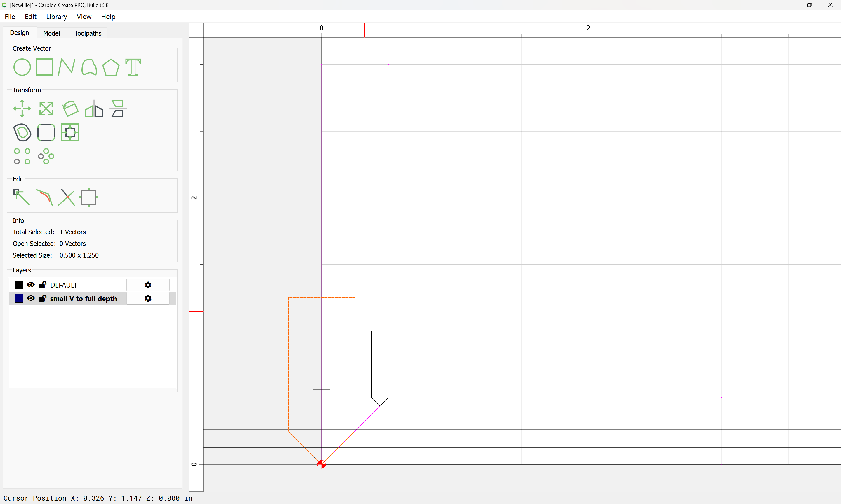The height and width of the screenshot is (504, 841).
Task: Pick the Polygon creation tool
Action: (111, 67)
